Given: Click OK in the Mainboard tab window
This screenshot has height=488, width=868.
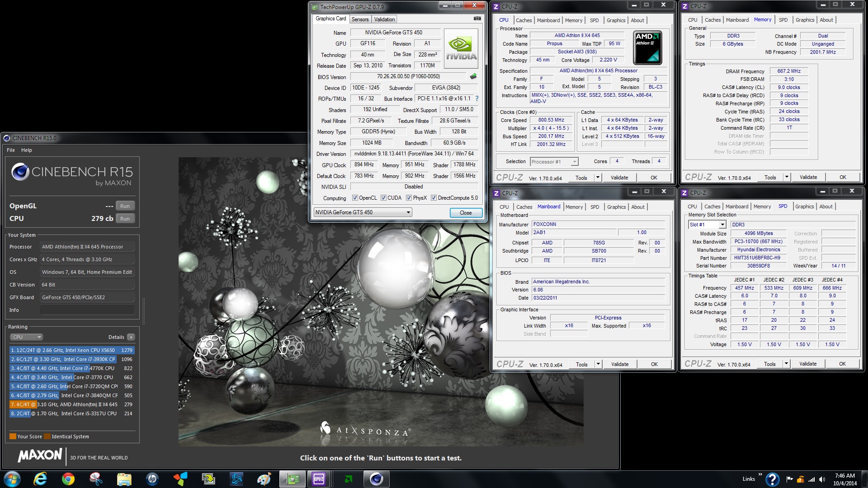Looking at the screenshot, I should 654,364.
